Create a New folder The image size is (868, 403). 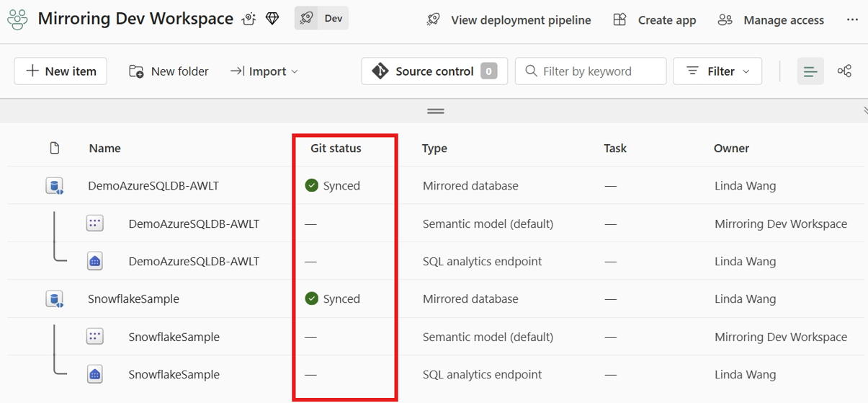tap(169, 71)
